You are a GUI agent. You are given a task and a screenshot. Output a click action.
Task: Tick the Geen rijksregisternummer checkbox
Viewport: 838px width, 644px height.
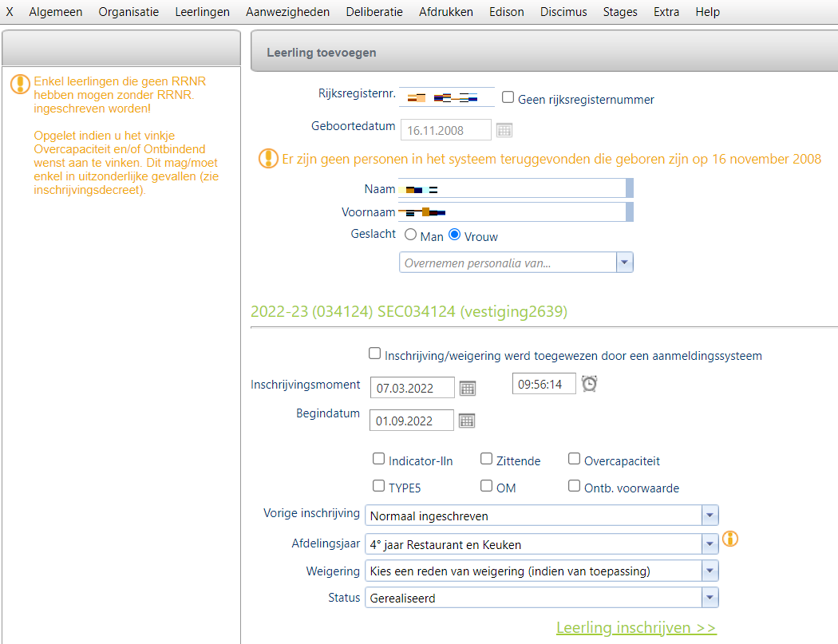point(508,97)
